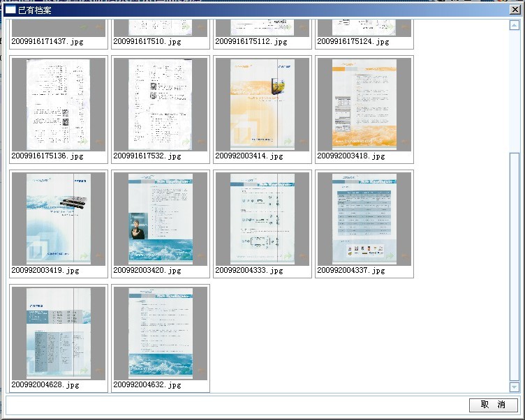Click orange arrow icon on 200992003414.jpg thumbnail

tap(304, 142)
